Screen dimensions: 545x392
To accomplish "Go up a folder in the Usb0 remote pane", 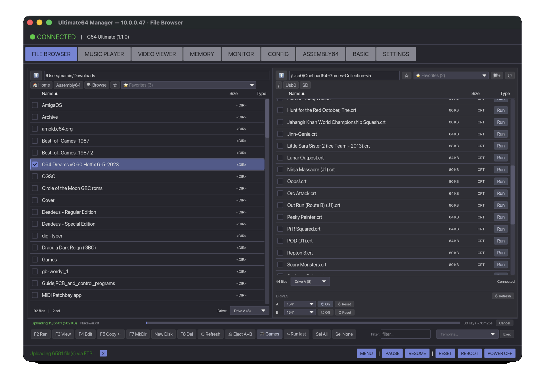I will (281, 76).
